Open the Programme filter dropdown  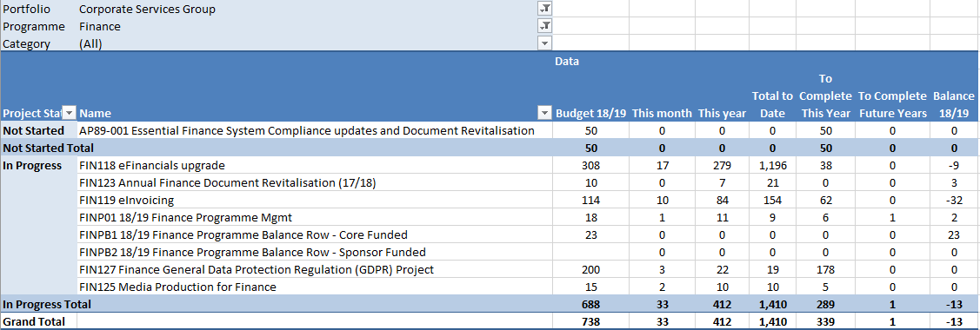click(x=545, y=26)
